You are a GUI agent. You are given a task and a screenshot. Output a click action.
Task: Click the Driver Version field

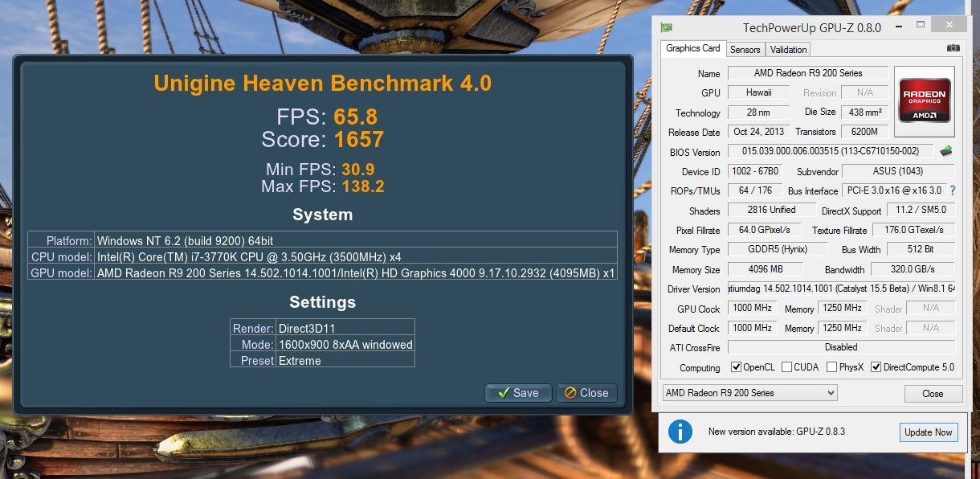coord(841,289)
